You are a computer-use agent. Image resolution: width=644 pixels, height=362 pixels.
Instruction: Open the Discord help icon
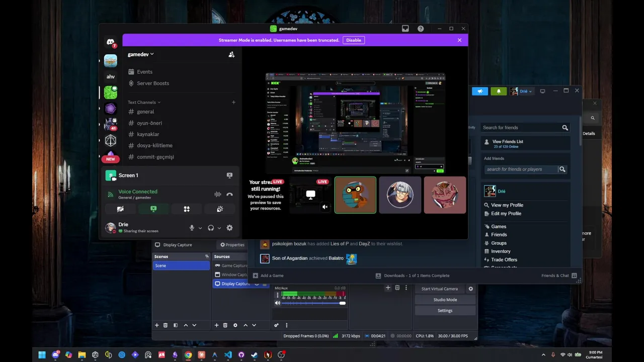421,29
